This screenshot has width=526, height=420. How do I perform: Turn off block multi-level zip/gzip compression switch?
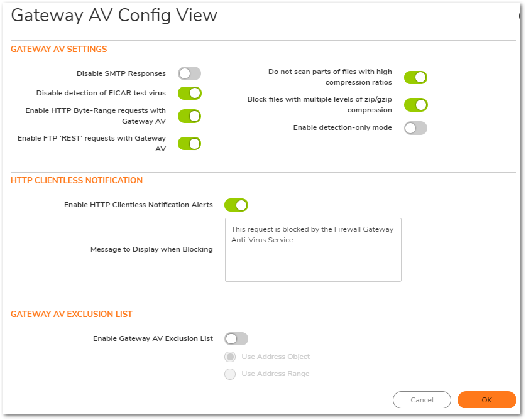(415, 105)
